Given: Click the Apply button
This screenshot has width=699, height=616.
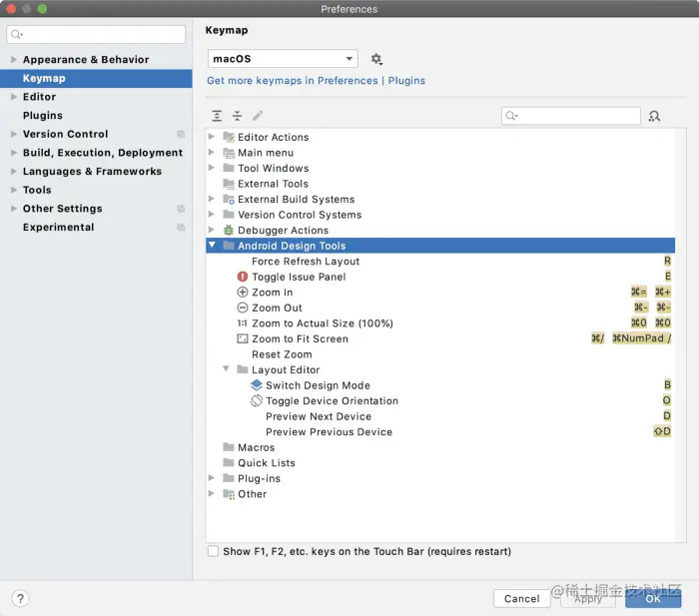Looking at the screenshot, I should click(x=587, y=599).
